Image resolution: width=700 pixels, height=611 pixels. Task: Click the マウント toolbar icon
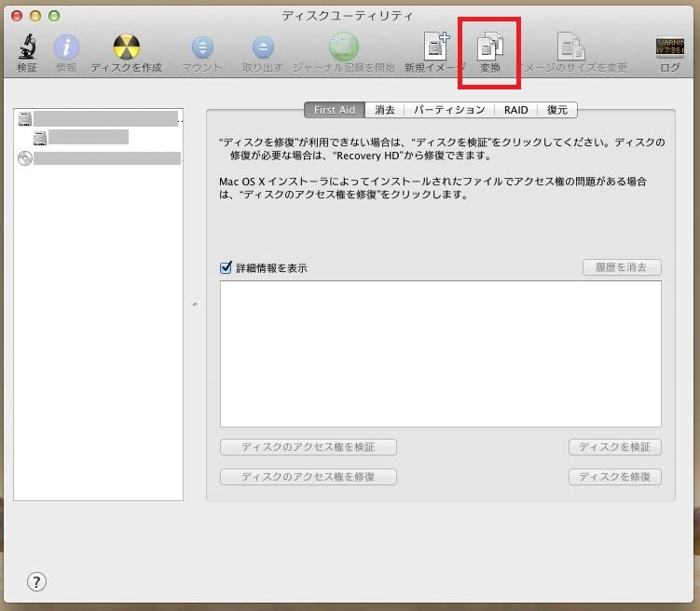tap(202, 48)
